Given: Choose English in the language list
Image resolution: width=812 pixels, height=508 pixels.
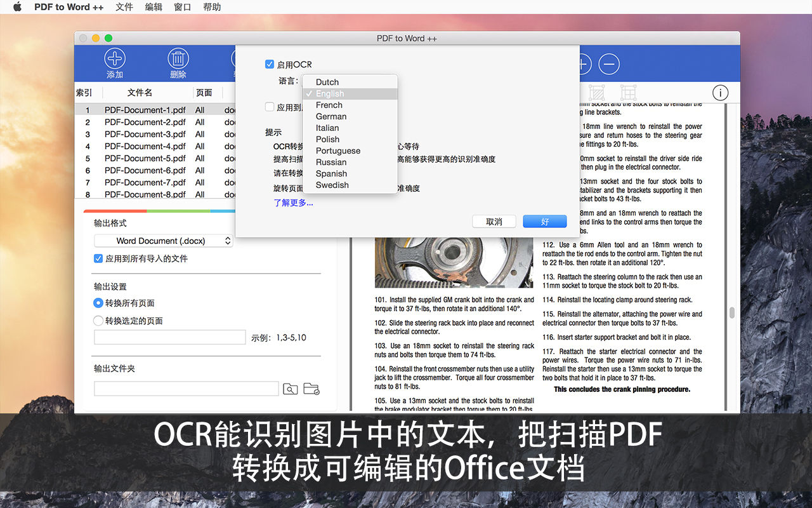Looking at the screenshot, I should pyautogui.click(x=350, y=93).
